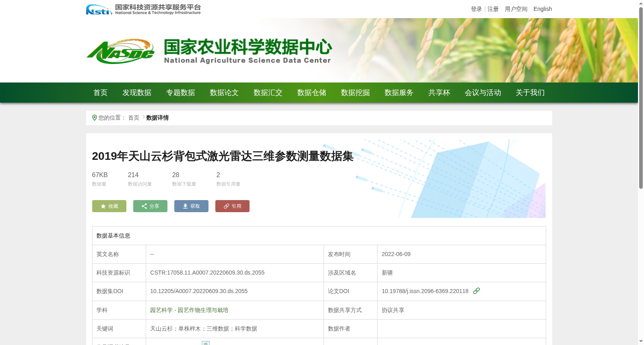
Task: Click the 28 data downloads count
Action: click(x=175, y=175)
